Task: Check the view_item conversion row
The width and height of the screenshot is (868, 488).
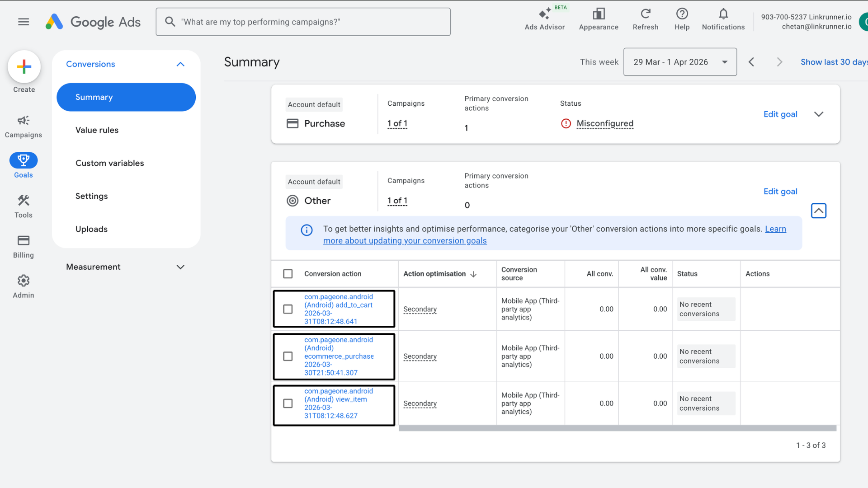Action: [x=288, y=403]
